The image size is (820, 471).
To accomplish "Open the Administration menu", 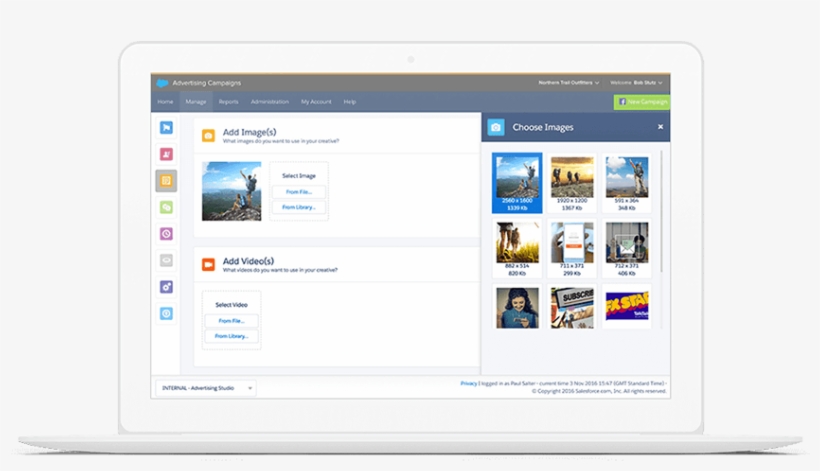I will coord(269,102).
